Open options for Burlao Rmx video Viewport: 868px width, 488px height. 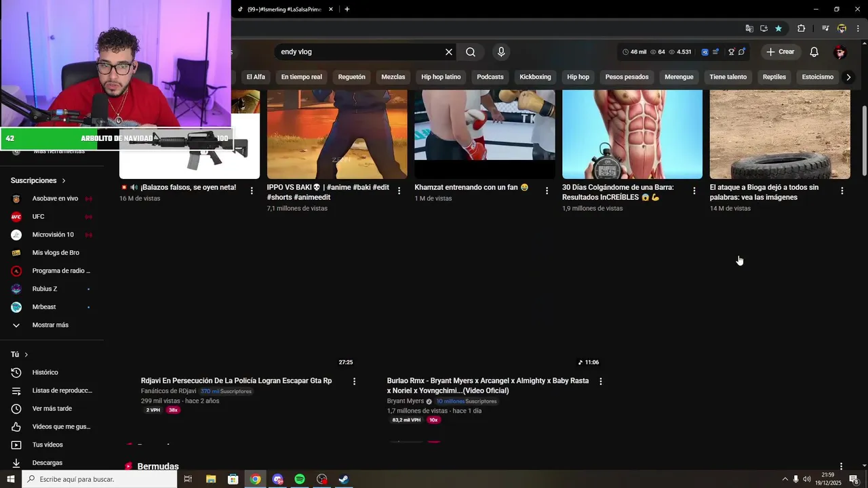pos(600,382)
